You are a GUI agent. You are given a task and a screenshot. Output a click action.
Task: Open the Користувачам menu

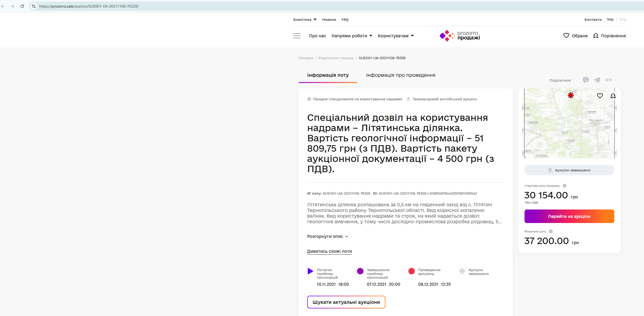396,36
